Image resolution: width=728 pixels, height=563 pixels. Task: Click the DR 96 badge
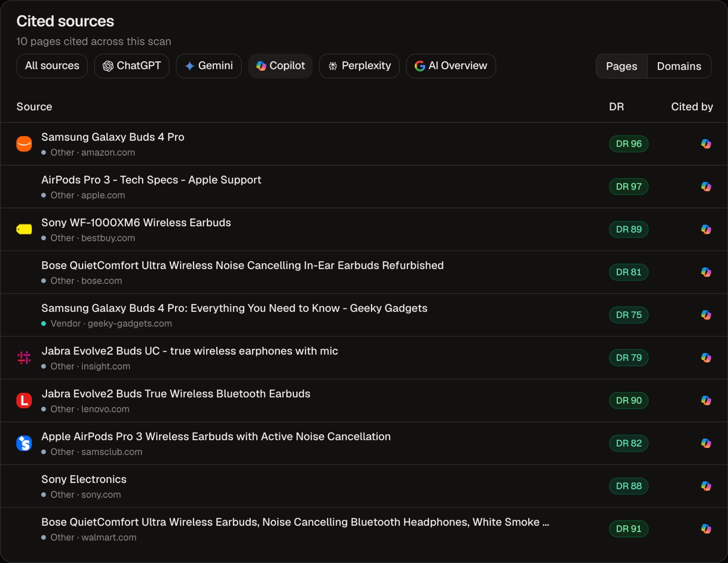click(x=629, y=144)
